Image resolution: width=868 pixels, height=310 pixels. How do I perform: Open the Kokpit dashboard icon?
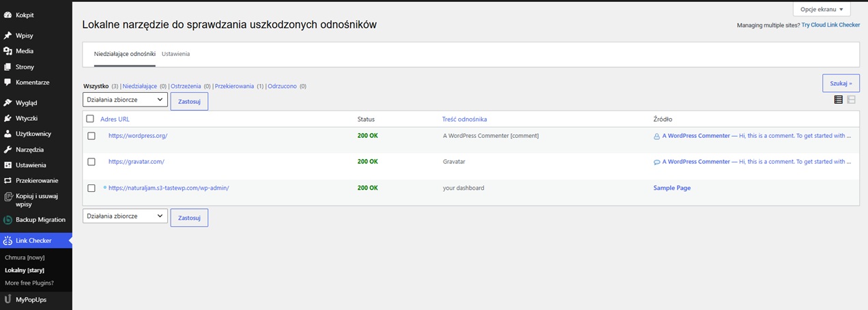tap(8, 14)
